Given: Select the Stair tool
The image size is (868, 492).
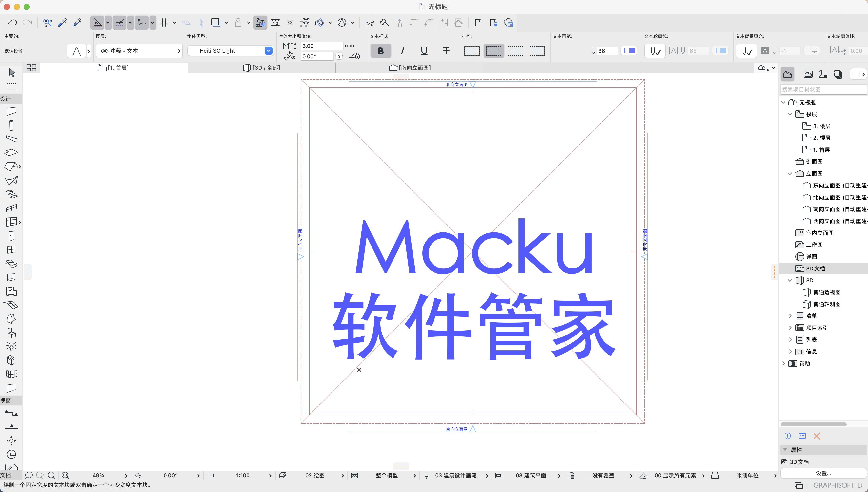Looking at the screenshot, I should pos(11,194).
